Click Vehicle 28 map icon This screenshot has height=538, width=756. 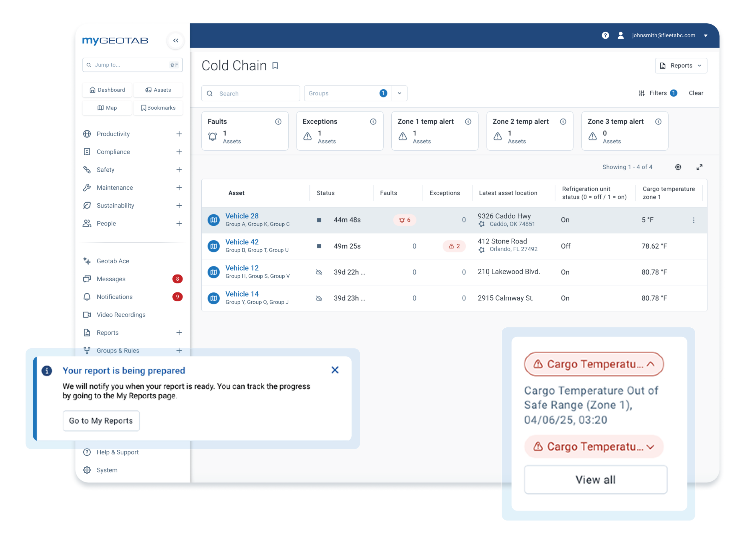click(214, 220)
